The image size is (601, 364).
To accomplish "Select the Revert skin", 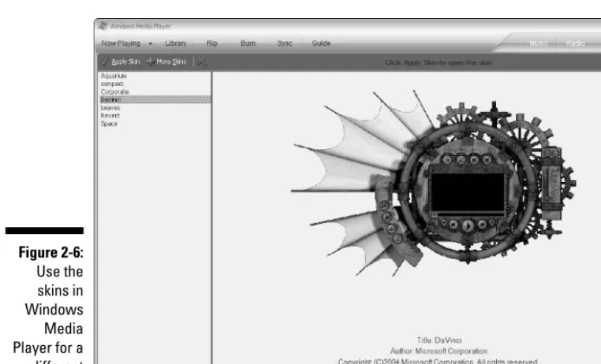I will click(110, 116).
